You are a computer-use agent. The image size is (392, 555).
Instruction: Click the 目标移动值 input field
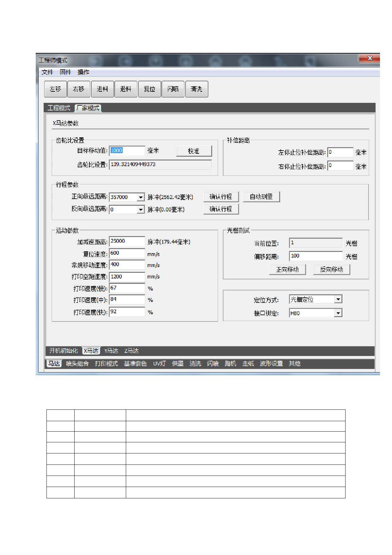(x=127, y=151)
